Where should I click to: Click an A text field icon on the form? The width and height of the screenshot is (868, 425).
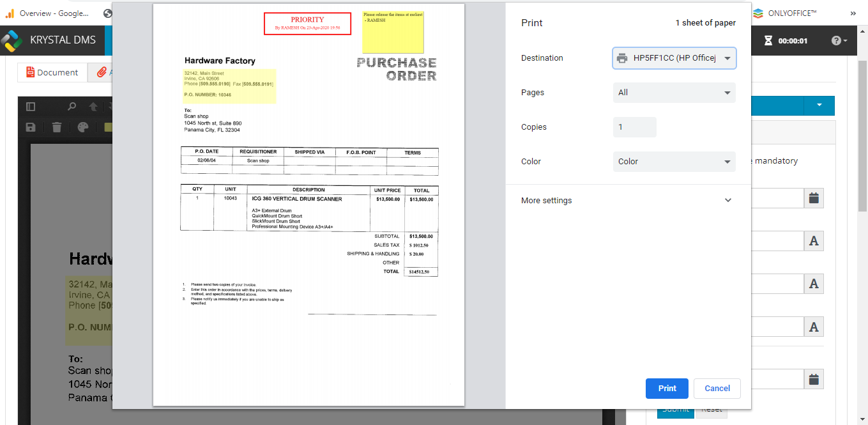click(814, 241)
